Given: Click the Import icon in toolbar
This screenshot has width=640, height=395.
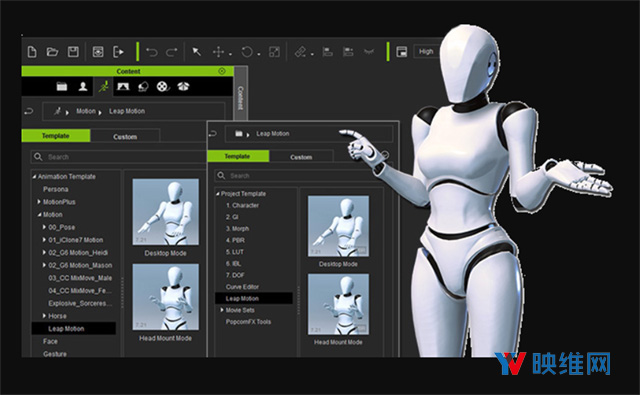Looking at the screenshot, I should pyautogui.click(x=98, y=52).
